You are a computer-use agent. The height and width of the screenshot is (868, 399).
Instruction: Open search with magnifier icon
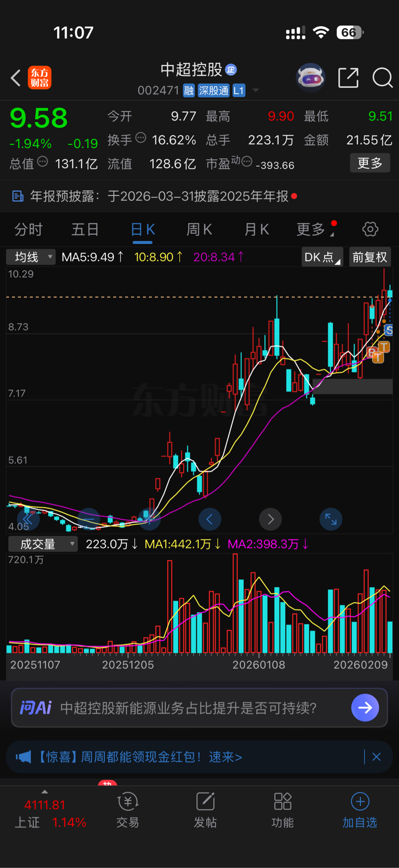point(382,78)
